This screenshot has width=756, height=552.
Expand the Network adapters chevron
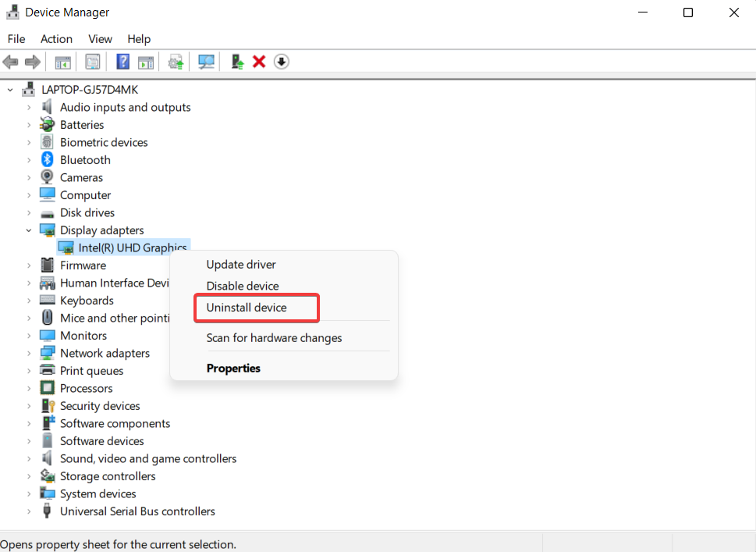point(29,353)
